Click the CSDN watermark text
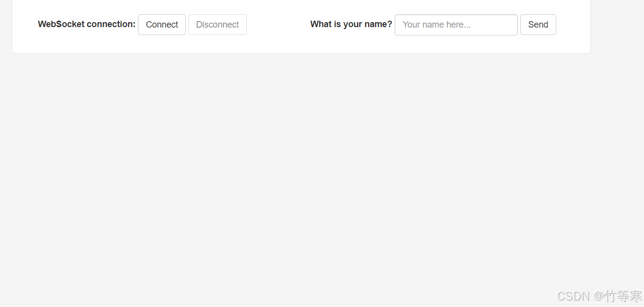 [x=574, y=296]
